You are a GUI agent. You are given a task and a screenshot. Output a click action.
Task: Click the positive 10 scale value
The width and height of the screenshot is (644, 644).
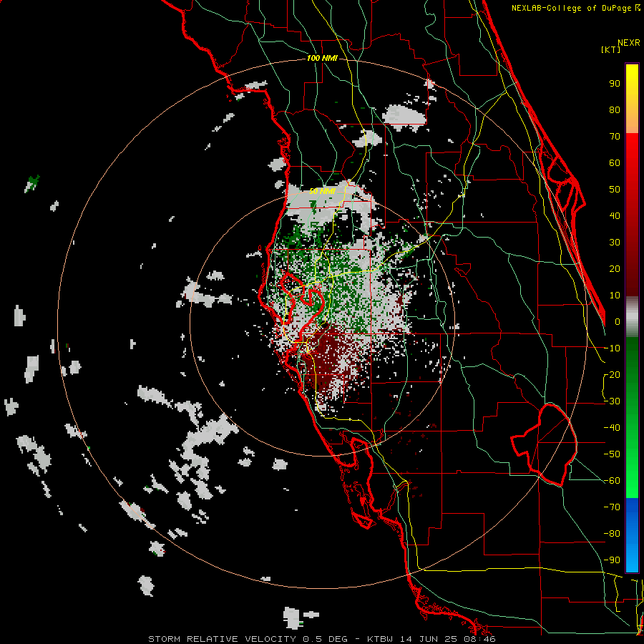pos(615,296)
